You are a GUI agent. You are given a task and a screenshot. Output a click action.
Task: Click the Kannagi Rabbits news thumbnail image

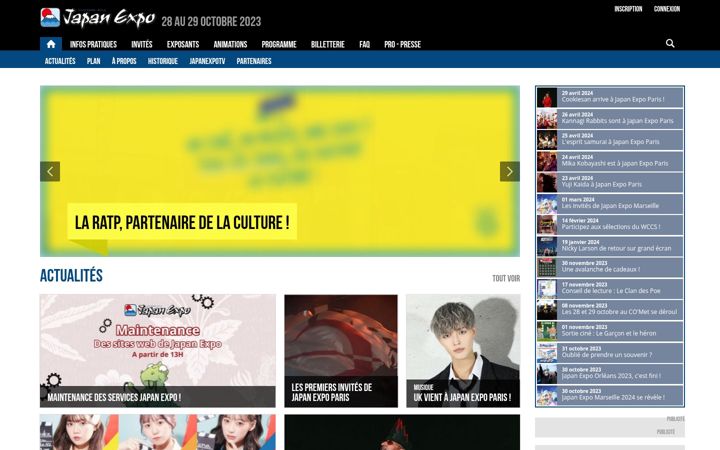click(547, 119)
